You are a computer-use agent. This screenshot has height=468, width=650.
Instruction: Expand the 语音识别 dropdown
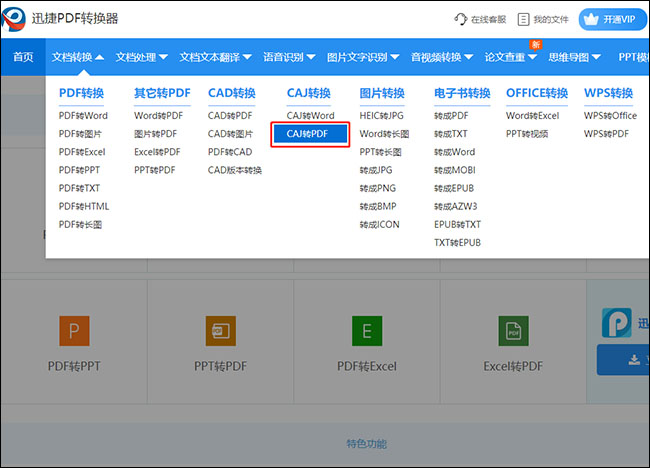click(x=289, y=57)
